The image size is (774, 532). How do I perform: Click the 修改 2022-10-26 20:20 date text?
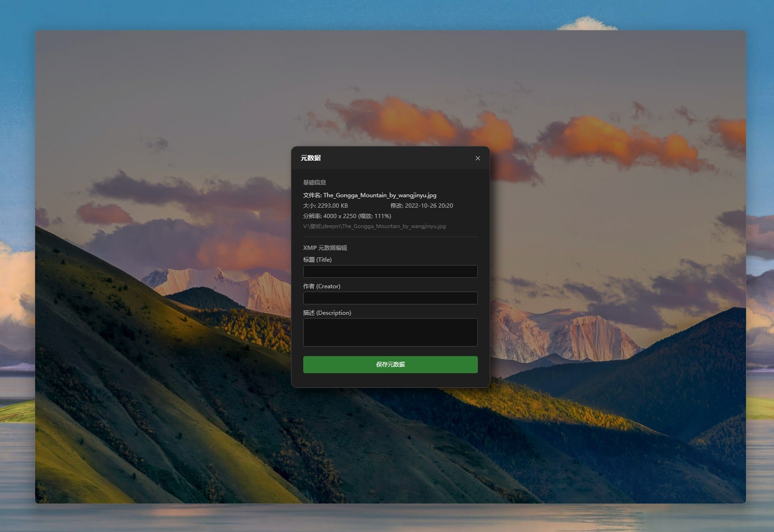coord(421,206)
